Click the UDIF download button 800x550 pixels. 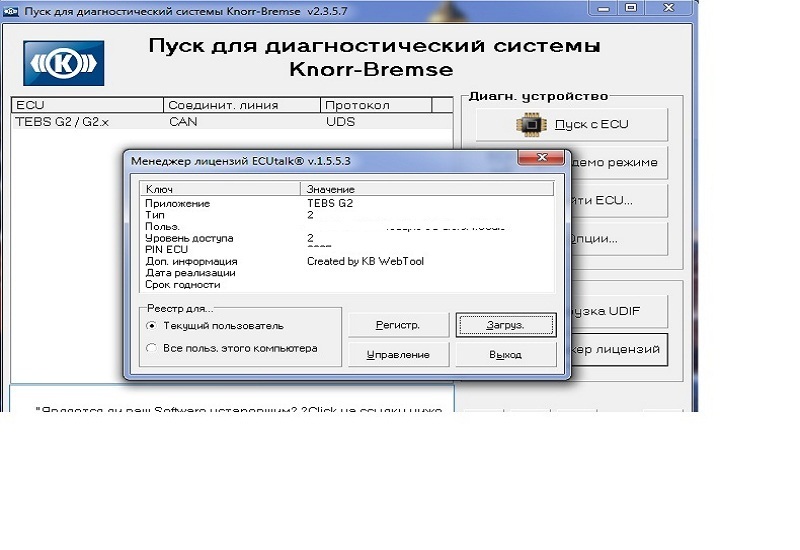click(619, 311)
